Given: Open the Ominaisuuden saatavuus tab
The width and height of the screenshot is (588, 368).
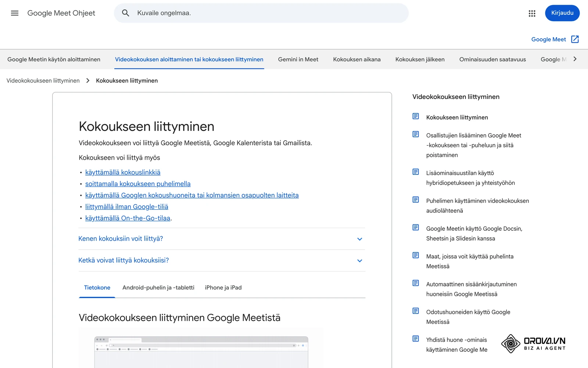Looking at the screenshot, I should click(492, 60).
